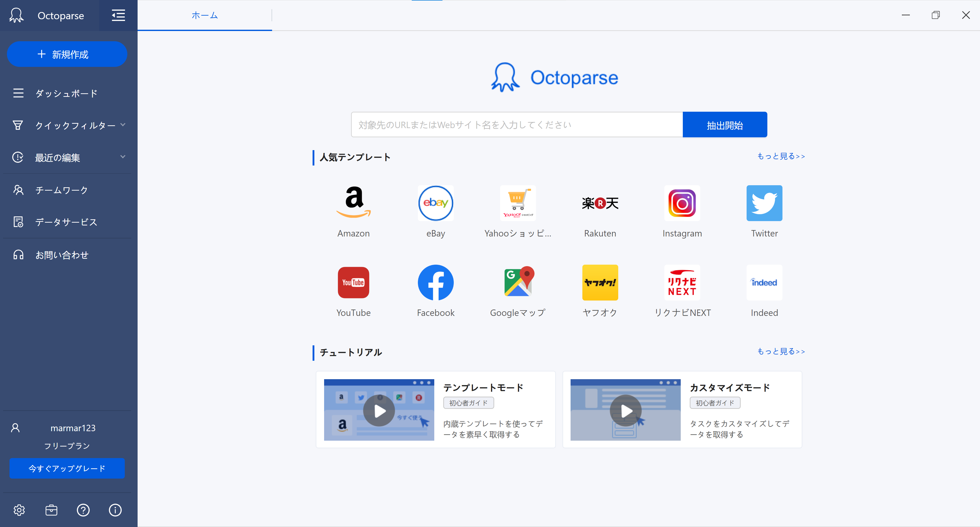Click the 新規作成 button
The image size is (980, 527).
(67, 54)
